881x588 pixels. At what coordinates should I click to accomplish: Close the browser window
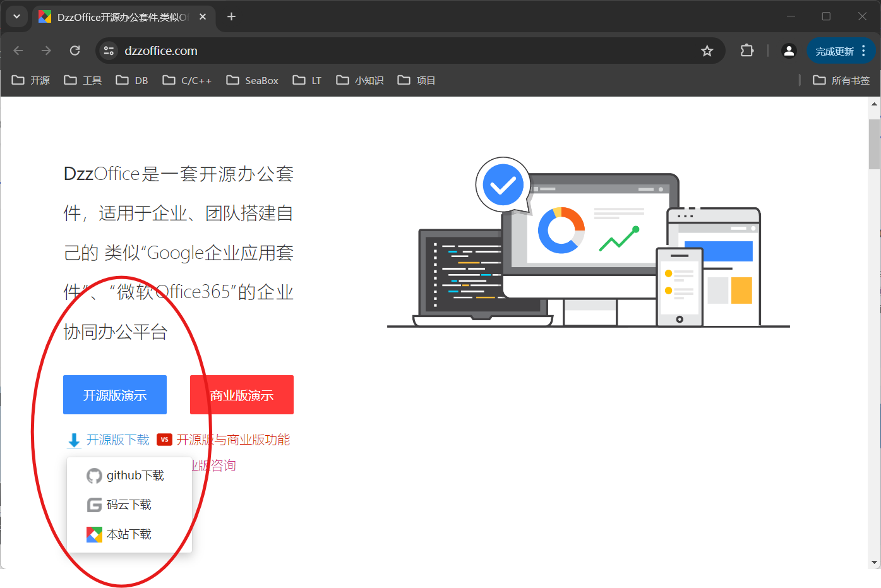862,16
